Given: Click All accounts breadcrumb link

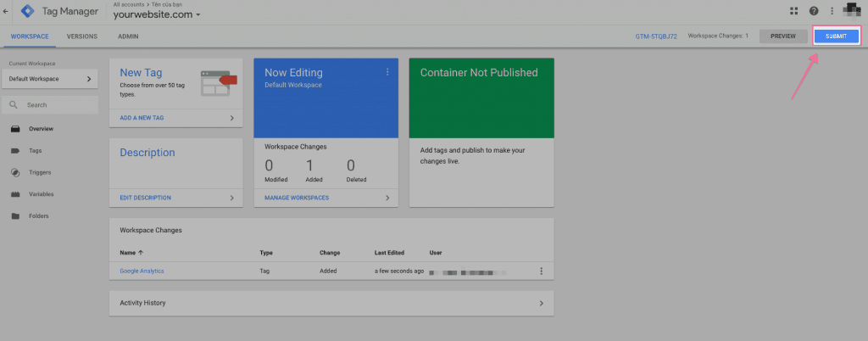Looking at the screenshot, I should pos(127,4).
